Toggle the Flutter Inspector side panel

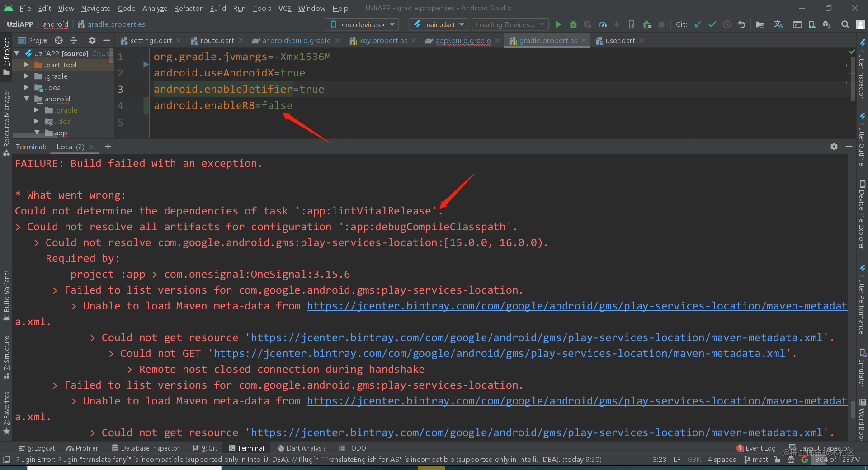pos(862,69)
